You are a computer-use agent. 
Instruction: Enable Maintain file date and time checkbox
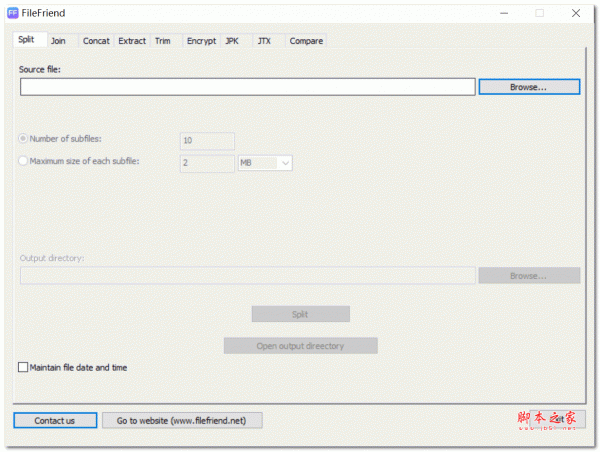(24, 368)
